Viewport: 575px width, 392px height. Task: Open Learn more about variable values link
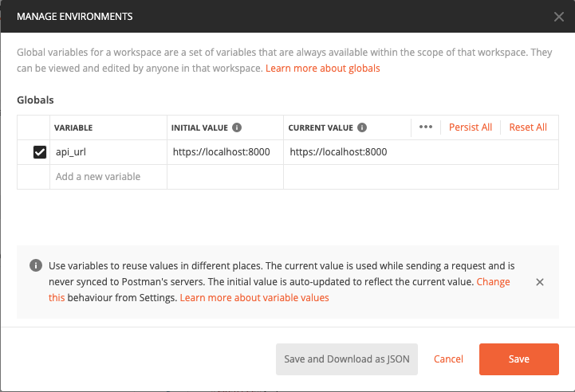pyautogui.click(x=254, y=297)
